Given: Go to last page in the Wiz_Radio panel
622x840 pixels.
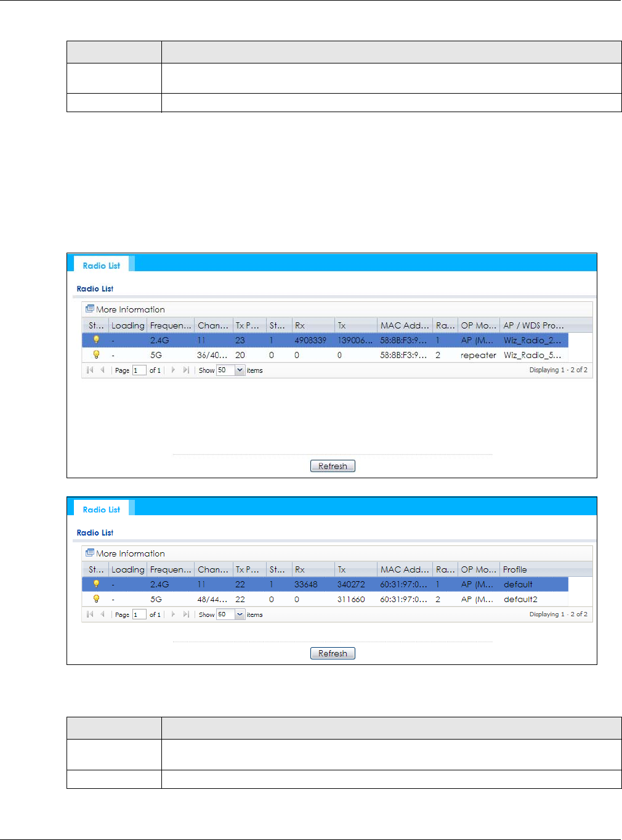Looking at the screenshot, I should tap(186, 370).
